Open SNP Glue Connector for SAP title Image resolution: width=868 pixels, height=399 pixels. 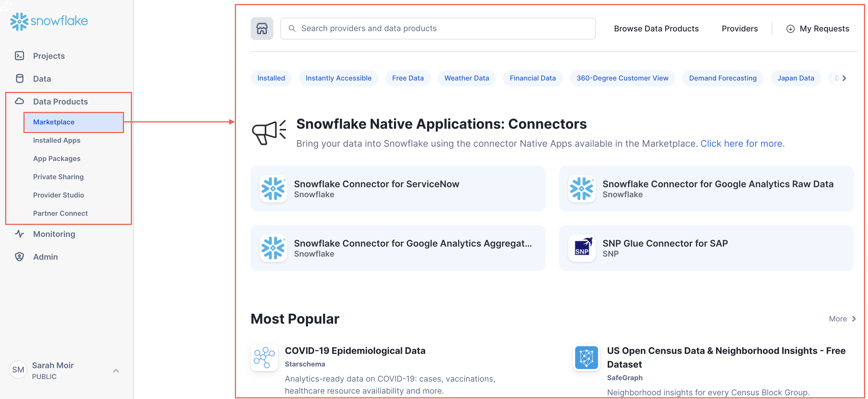[x=665, y=243]
